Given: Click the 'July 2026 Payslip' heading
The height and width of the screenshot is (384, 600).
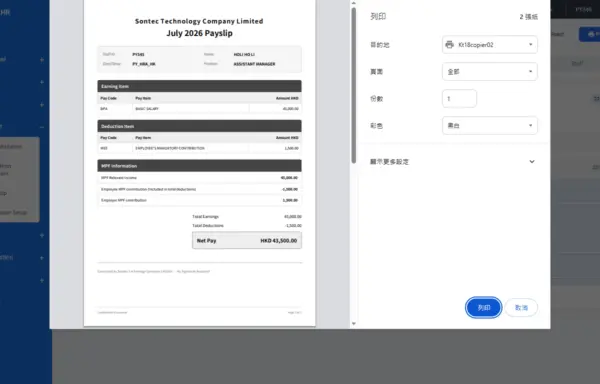Looking at the screenshot, I should pos(199,33).
